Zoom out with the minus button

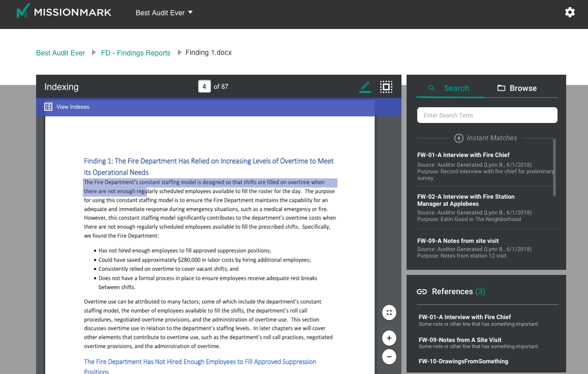(389, 357)
